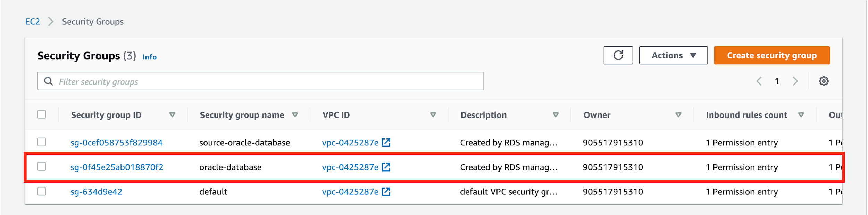Check the oracle-database row checkbox

tap(42, 167)
